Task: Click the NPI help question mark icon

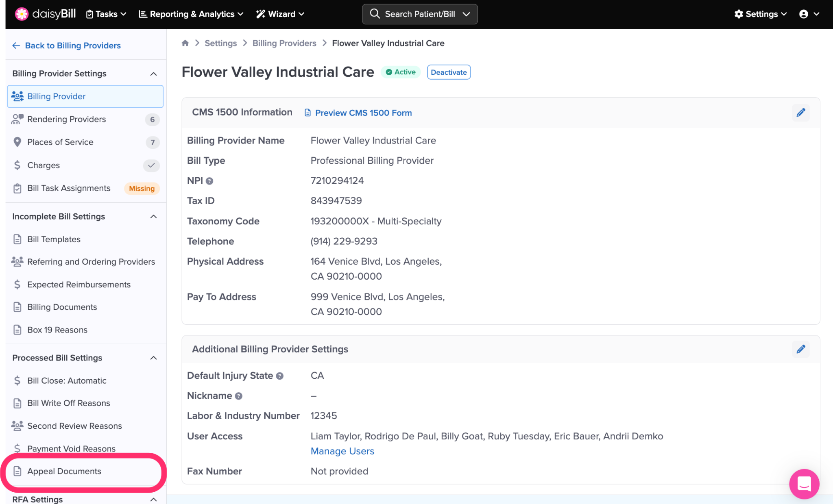Action: pyautogui.click(x=209, y=181)
